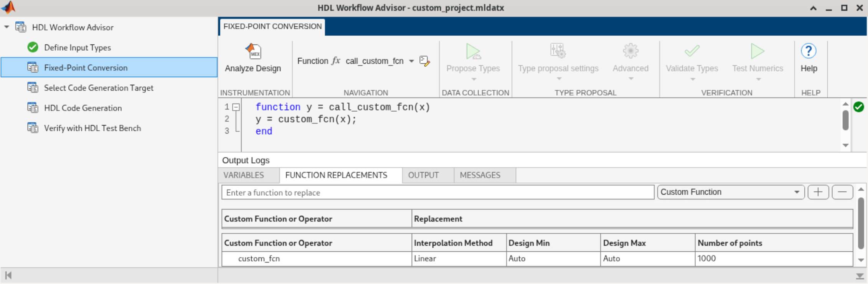Collapse the HDL Workflow Advisor tree
Screen dimensions: 868x284
(x=7, y=27)
